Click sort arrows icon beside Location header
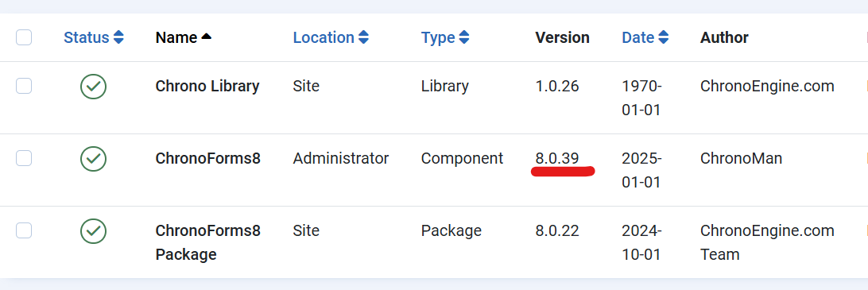Screen dimensions: 868x290 [x=363, y=37]
